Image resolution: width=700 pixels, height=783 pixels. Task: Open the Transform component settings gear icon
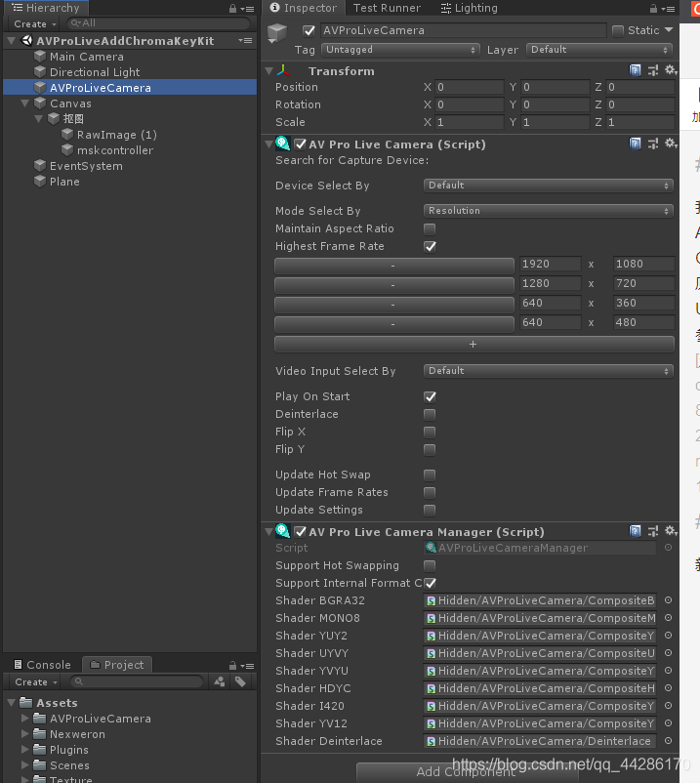tap(670, 70)
